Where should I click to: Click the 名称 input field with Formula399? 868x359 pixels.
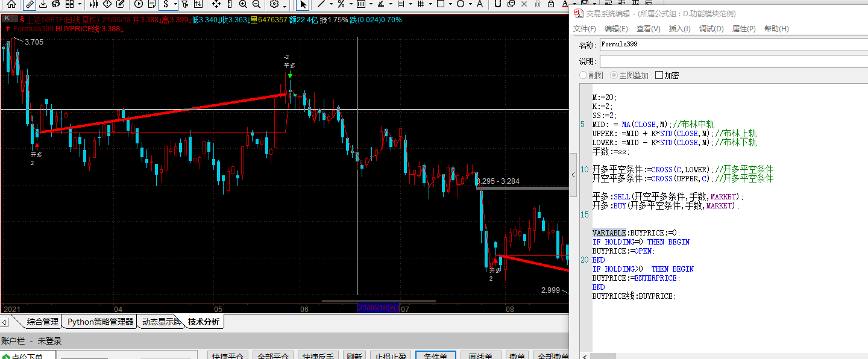click(734, 45)
